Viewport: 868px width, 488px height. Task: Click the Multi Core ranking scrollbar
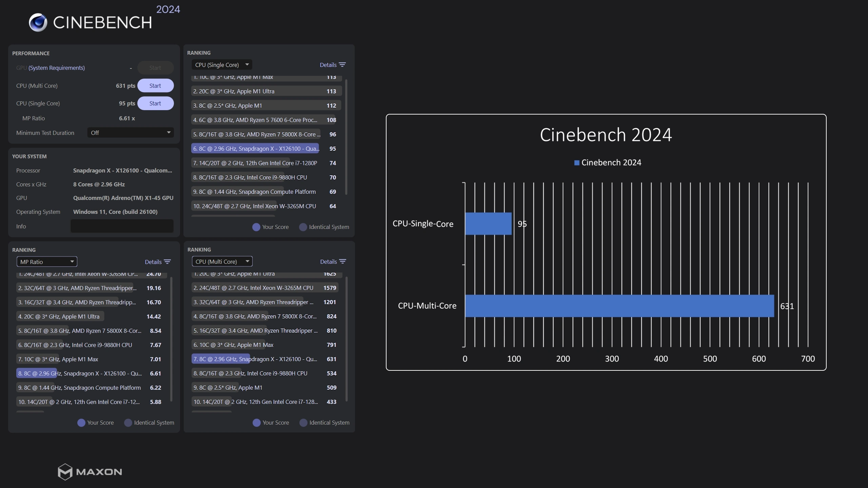pyautogui.click(x=347, y=339)
